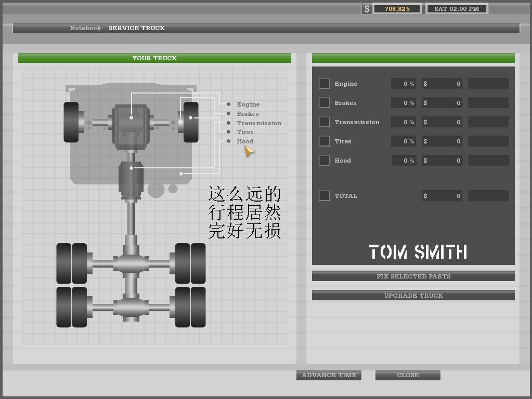The width and height of the screenshot is (532, 399).
Task: Close the Service Truck notebook
Action: click(x=408, y=375)
